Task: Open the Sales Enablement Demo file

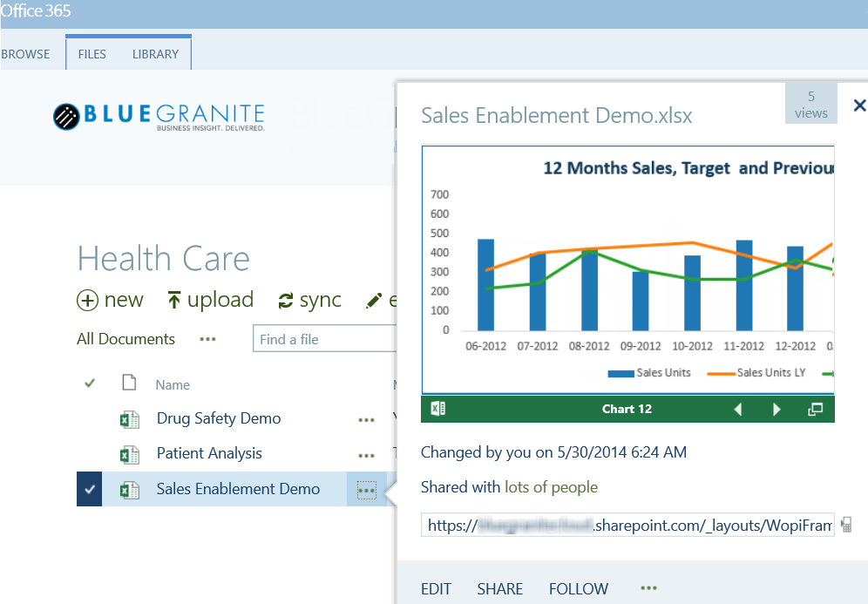Action: tap(238, 489)
